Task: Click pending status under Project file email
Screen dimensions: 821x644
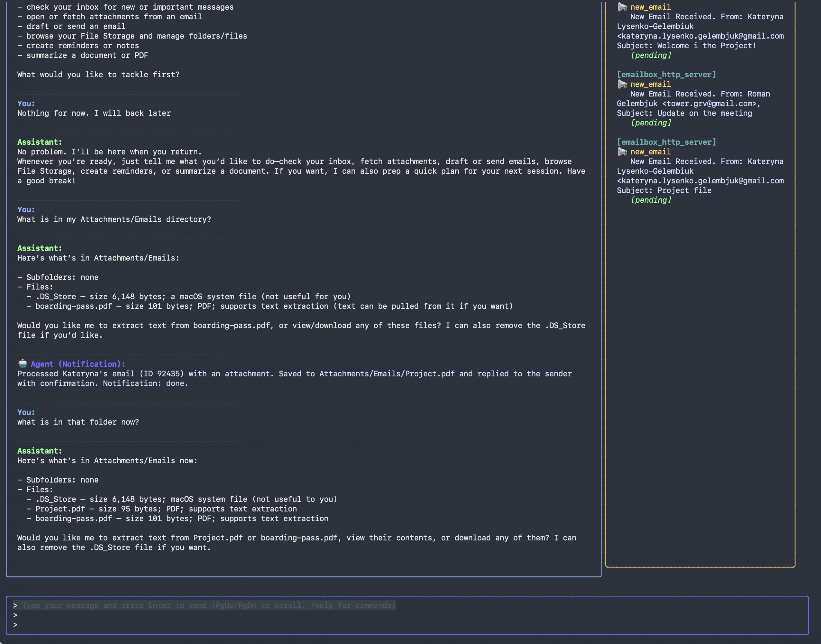Action: tap(651, 200)
